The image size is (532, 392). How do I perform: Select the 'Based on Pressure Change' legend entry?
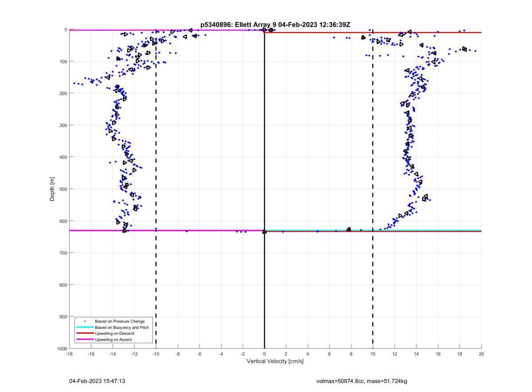(120, 321)
